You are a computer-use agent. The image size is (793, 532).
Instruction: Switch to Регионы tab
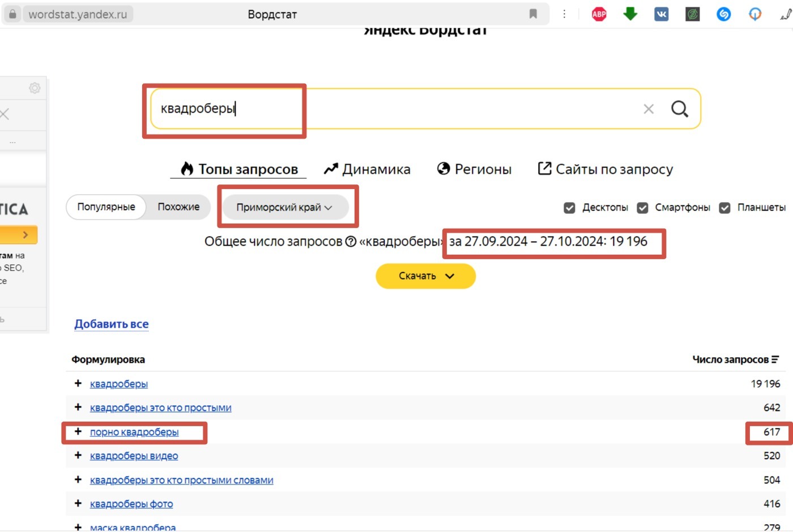point(475,169)
